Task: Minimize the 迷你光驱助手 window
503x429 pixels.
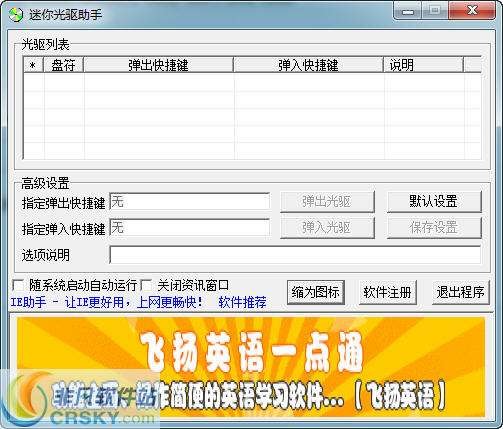Action: coord(408,12)
